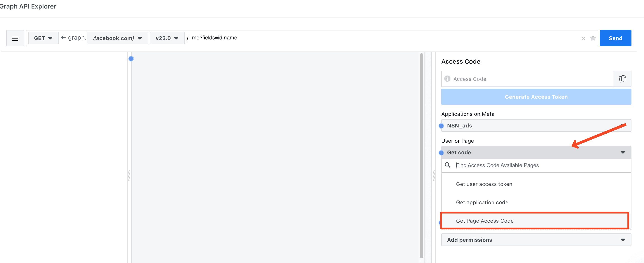This screenshot has width=644, height=263.
Task: Open the .facebook.com/ domain dropdown
Action: tap(117, 38)
